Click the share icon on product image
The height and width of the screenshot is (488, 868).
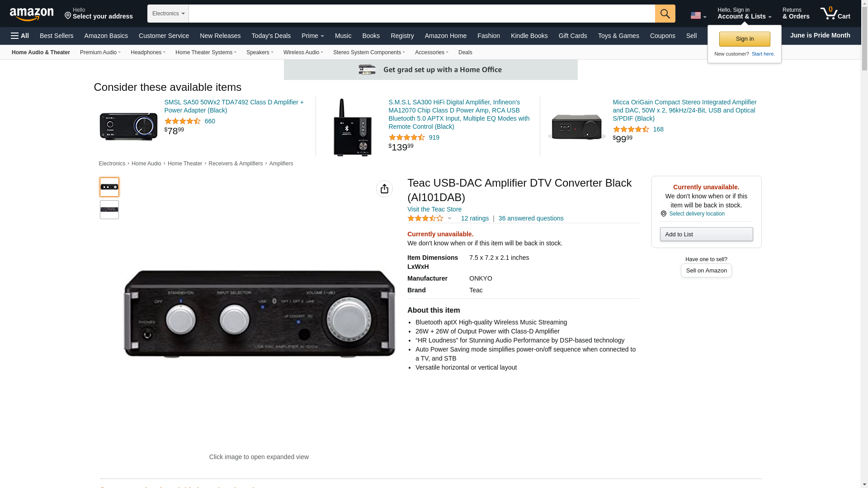(x=384, y=189)
